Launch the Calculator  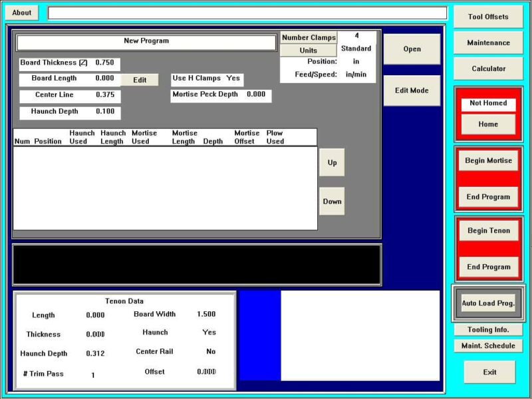[x=487, y=68]
